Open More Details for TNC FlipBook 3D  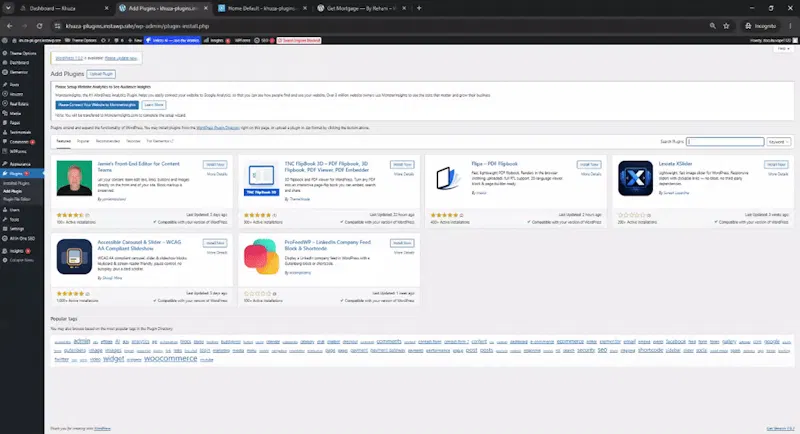404,174
